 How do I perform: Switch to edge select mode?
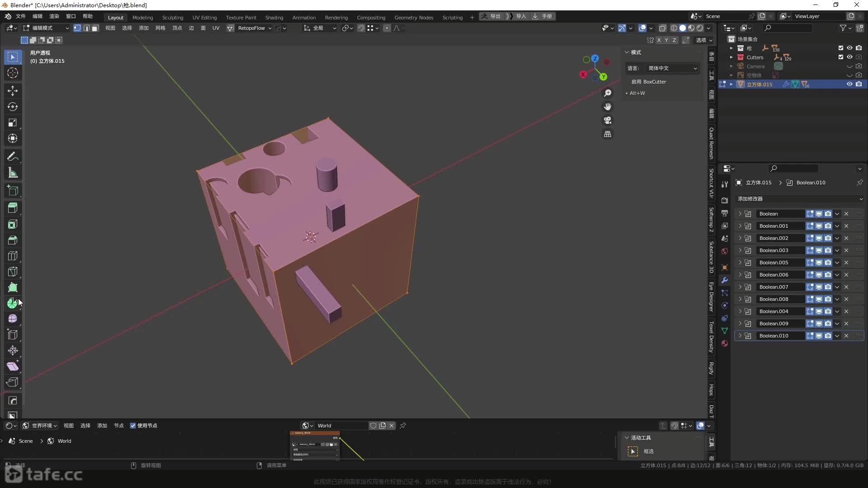point(86,28)
